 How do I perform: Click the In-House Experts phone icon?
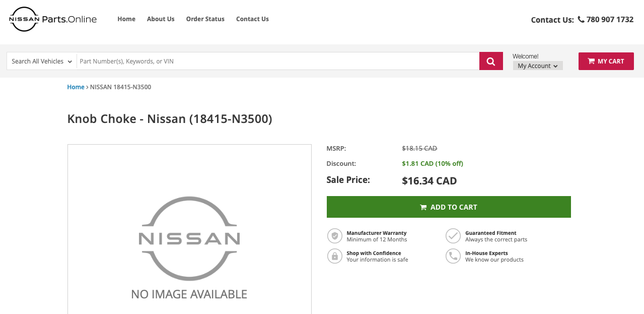click(453, 256)
